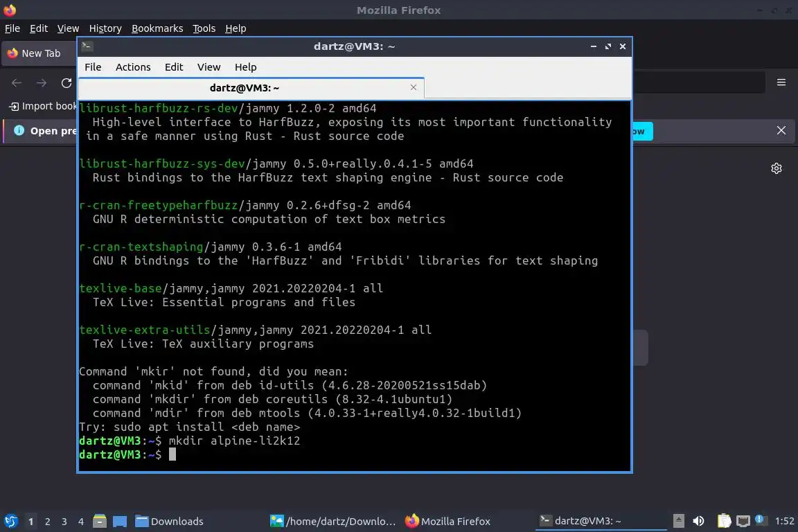The width and height of the screenshot is (798, 532).
Task: Click 'texlive-extra-utils' package name in terminal
Action: tap(145, 330)
